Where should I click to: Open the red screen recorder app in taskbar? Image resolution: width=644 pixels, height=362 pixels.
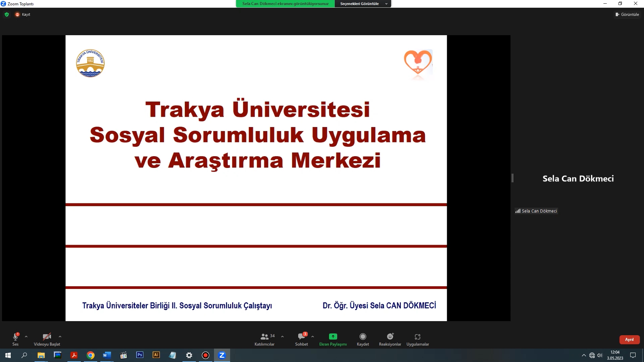tap(206, 355)
